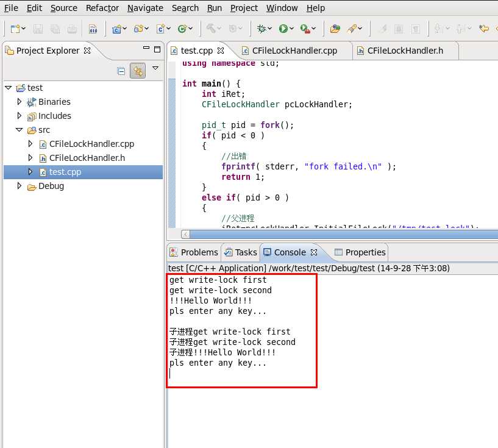Open the File menu
The width and height of the screenshot is (498, 448).
[x=11, y=8]
